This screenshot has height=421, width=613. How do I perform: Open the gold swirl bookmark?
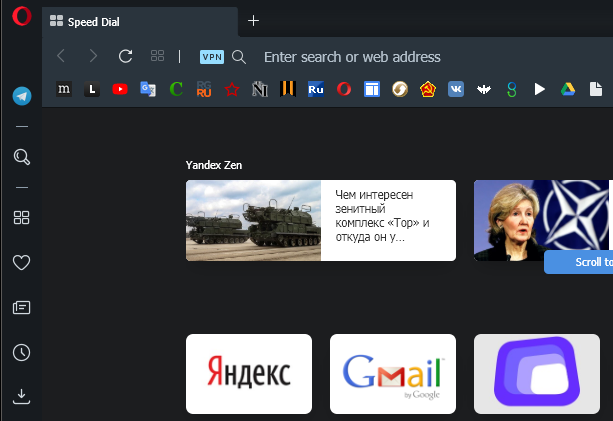400,90
